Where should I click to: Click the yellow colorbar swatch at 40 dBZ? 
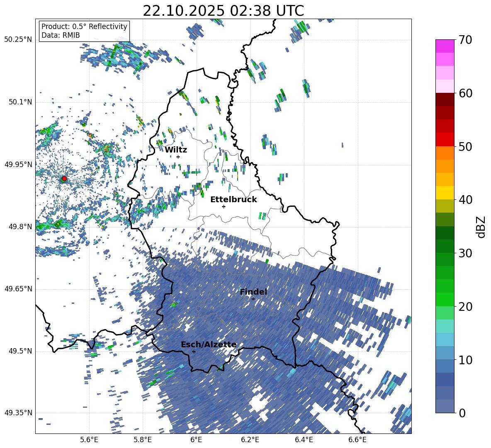pyautogui.click(x=445, y=193)
